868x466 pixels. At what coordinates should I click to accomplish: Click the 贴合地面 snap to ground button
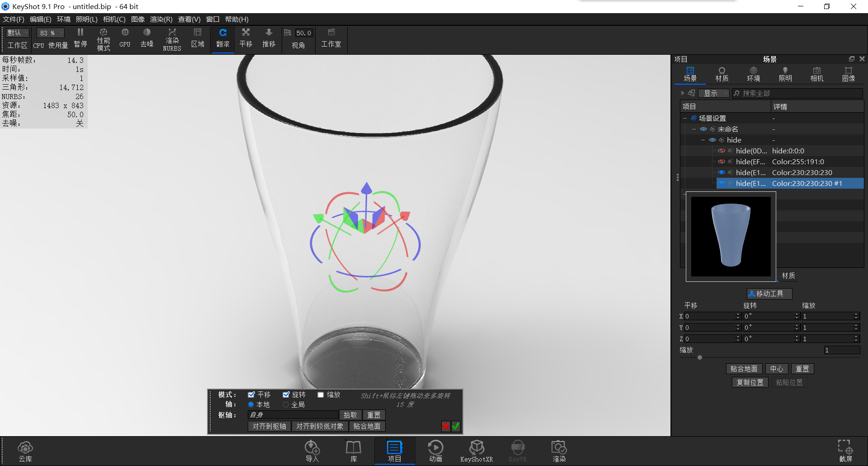click(744, 369)
